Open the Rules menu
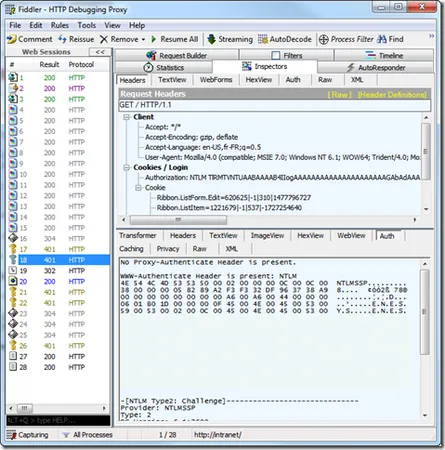 (x=60, y=25)
